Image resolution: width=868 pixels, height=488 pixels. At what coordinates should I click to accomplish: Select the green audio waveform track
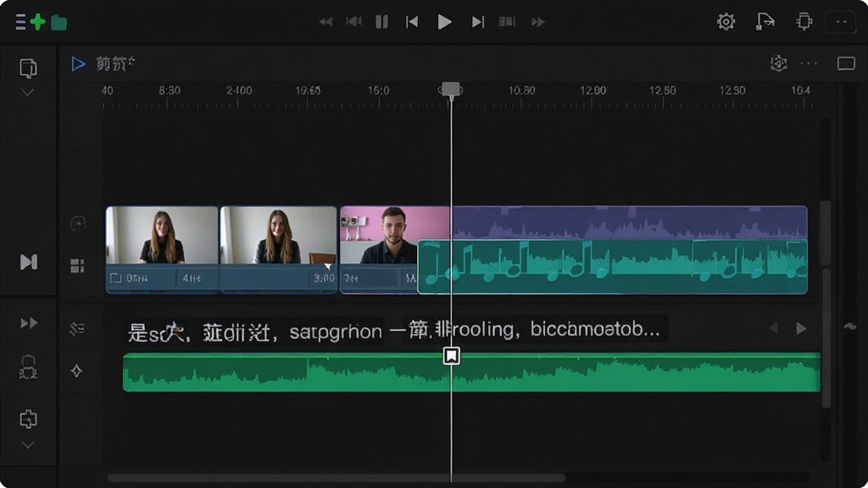(x=471, y=373)
